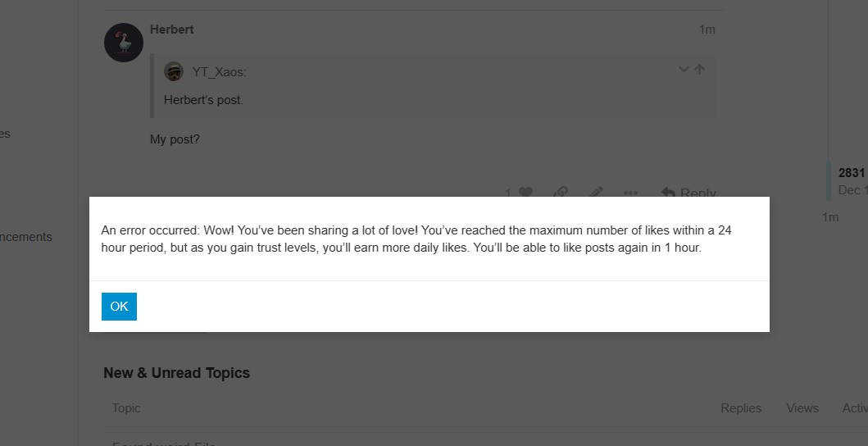Click the pencil edit post icon
Viewport: 868px width, 446px height.
coord(596,192)
